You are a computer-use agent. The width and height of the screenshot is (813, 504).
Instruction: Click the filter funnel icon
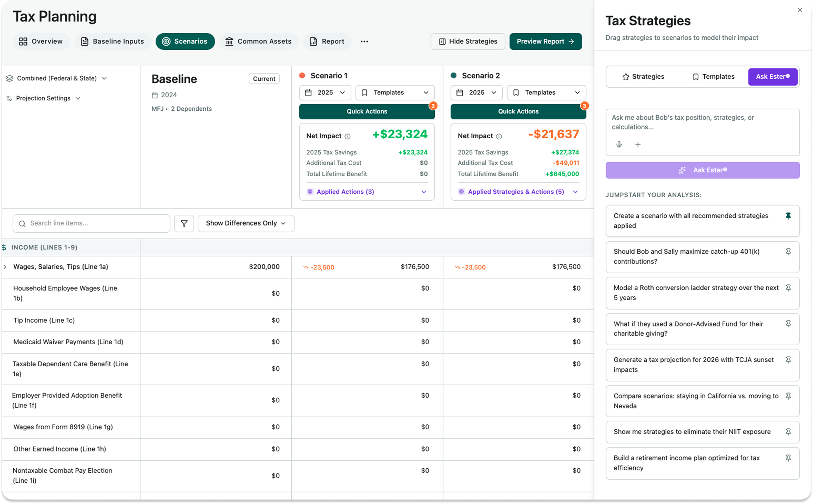184,223
